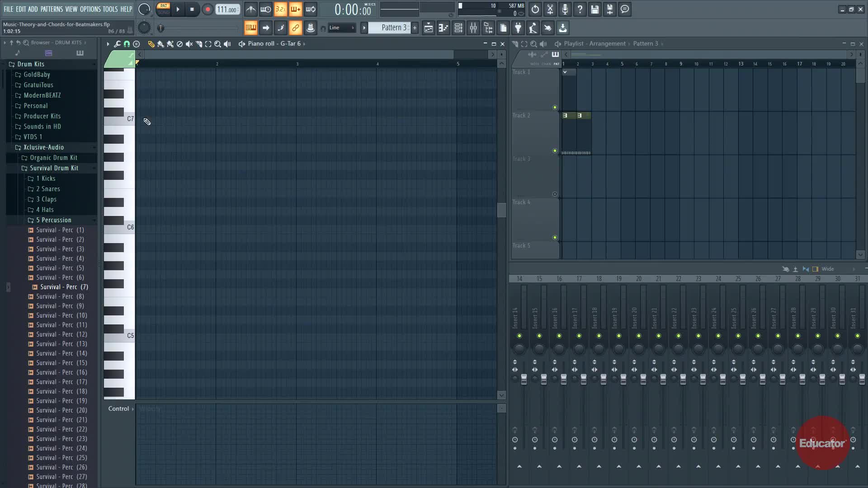Open the Pattern 3 selector
The width and height of the screenshot is (868, 488).
click(392, 28)
